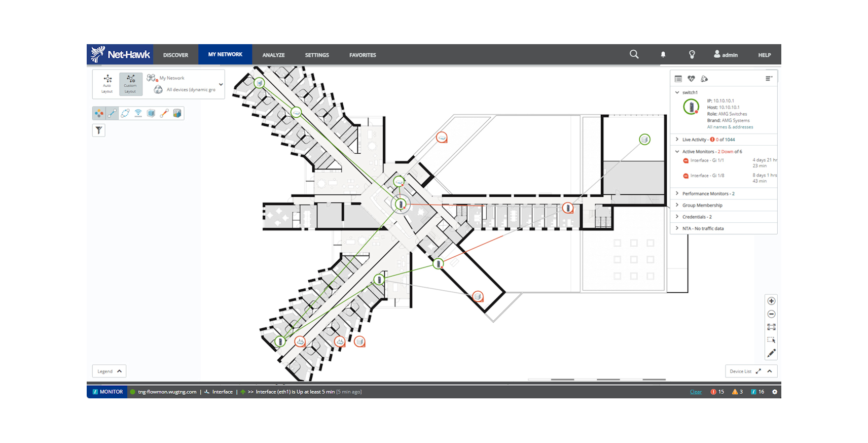Click the Clear link in status bar

696,392
